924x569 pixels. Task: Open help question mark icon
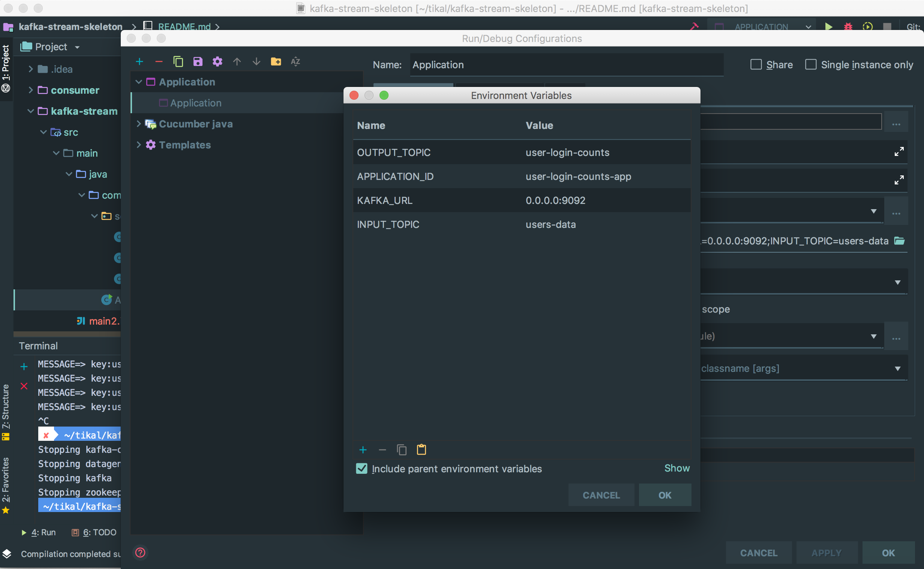point(140,553)
